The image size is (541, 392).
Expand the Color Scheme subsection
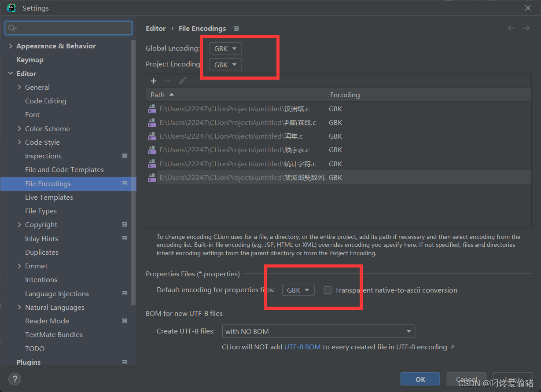click(x=19, y=128)
